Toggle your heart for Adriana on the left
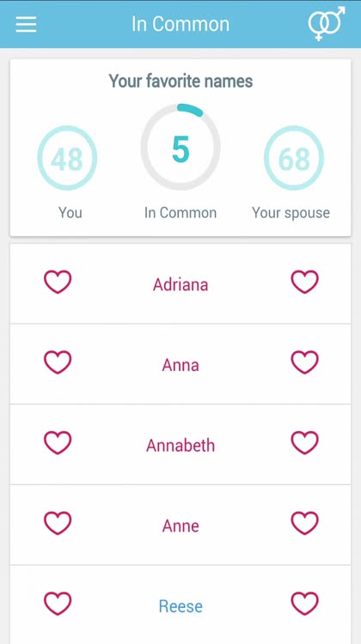 pos(58,282)
